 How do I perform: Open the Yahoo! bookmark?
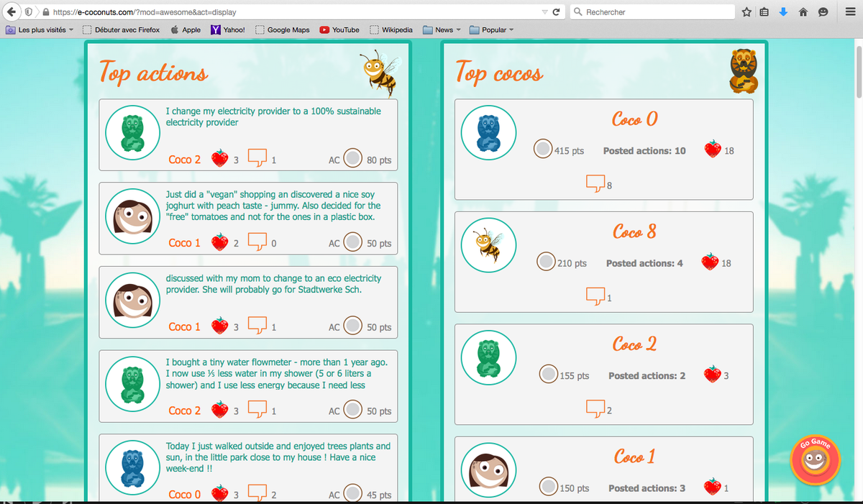coord(228,29)
